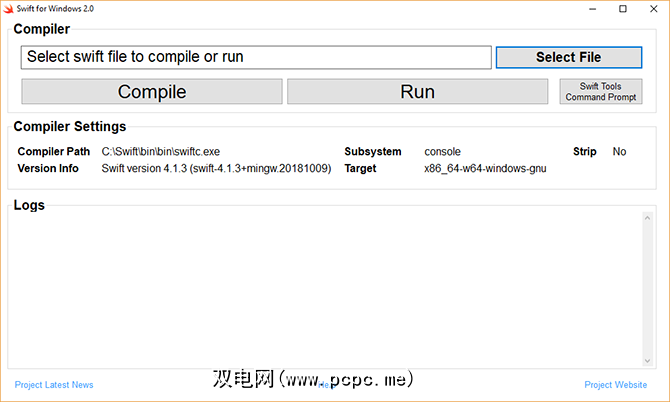
Task: Click the Version Info label
Action: (x=48, y=168)
